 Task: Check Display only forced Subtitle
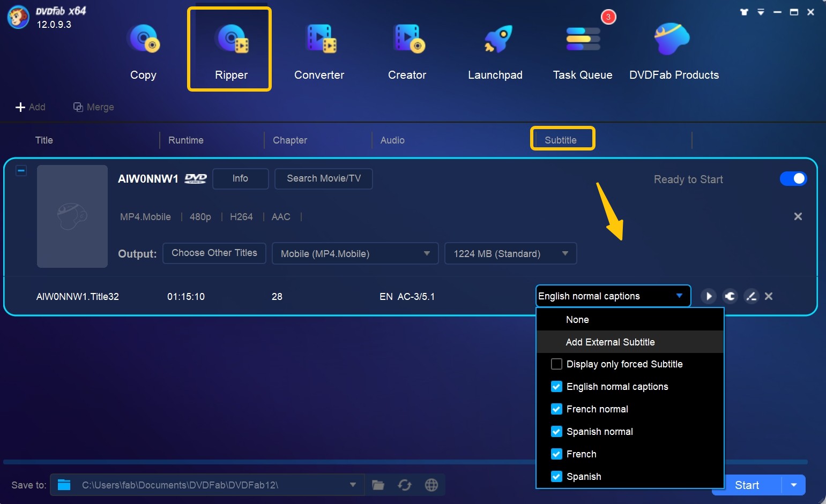(557, 364)
